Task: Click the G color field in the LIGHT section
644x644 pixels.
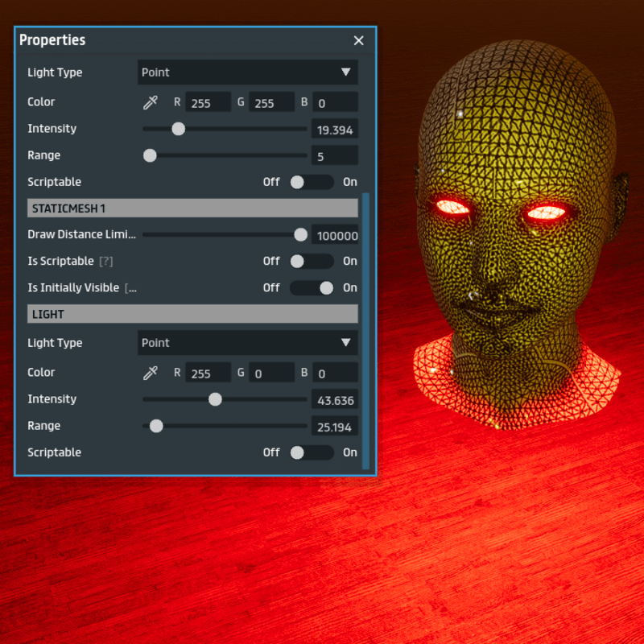Action: pos(271,373)
